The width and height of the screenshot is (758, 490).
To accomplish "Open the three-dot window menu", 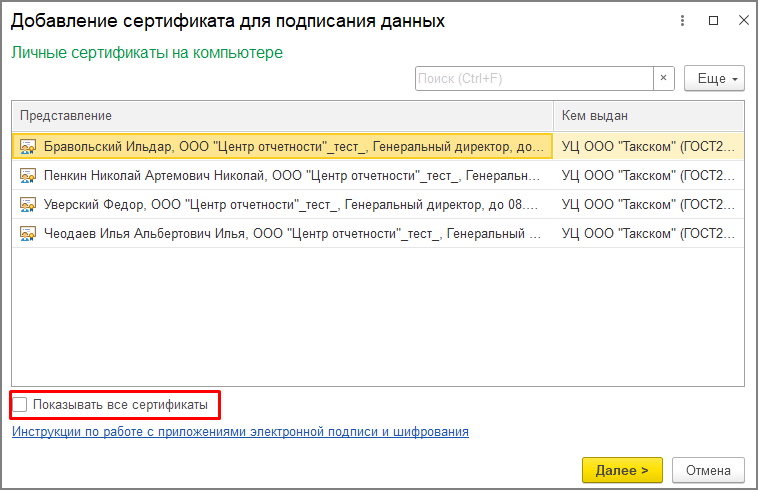I will (682, 20).
